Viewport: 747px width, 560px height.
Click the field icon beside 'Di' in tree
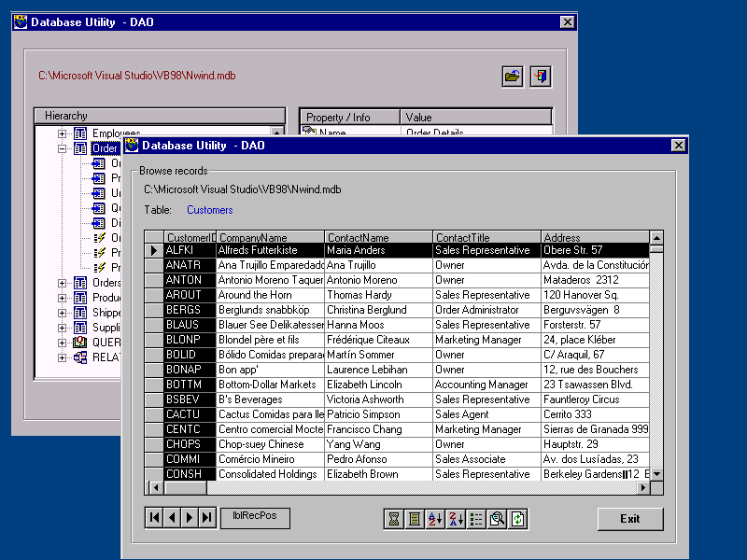tap(99, 223)
